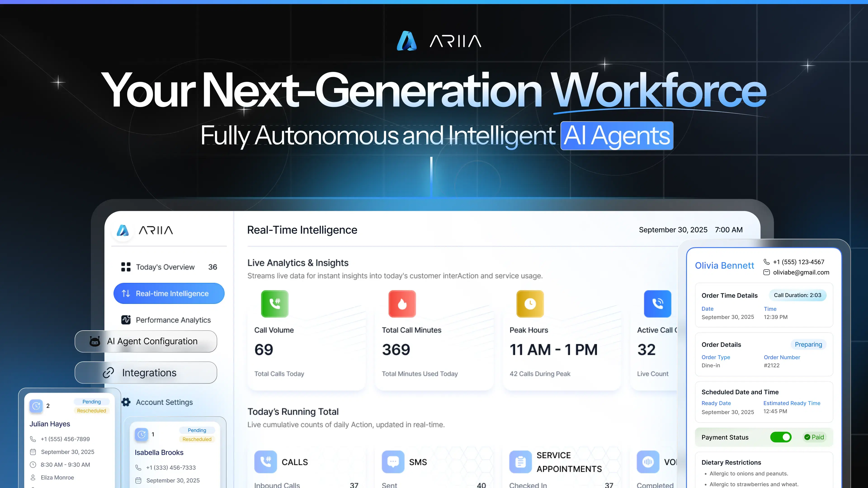The width and height of the screenshot is (868, 488).
Task: Go to AI Agent Configuration
Action: (x=146, y=341)
